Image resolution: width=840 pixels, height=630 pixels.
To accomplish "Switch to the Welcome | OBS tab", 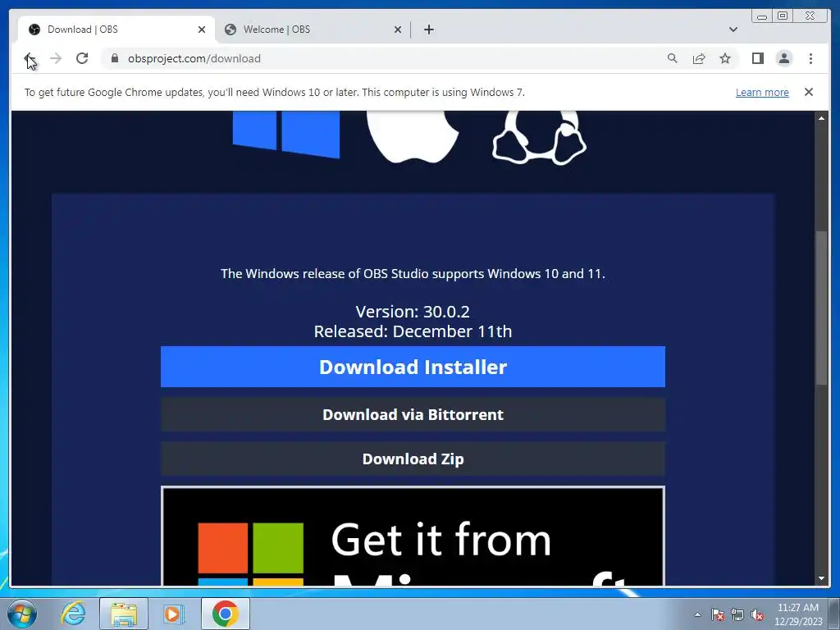I will [x=313, y=30].
